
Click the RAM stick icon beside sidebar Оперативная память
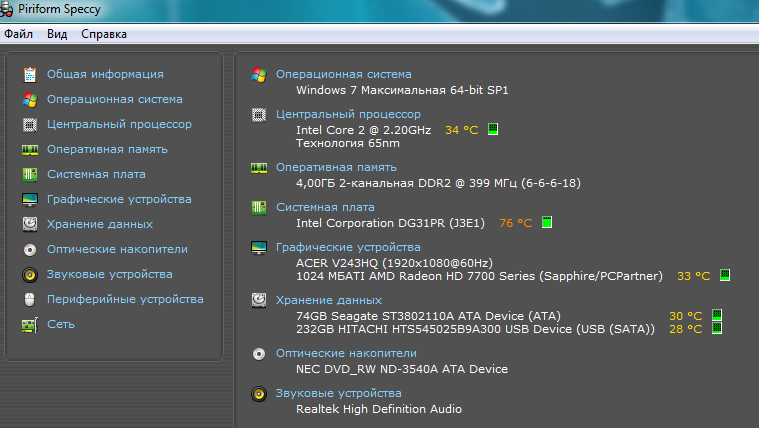(x=30, y=150)
